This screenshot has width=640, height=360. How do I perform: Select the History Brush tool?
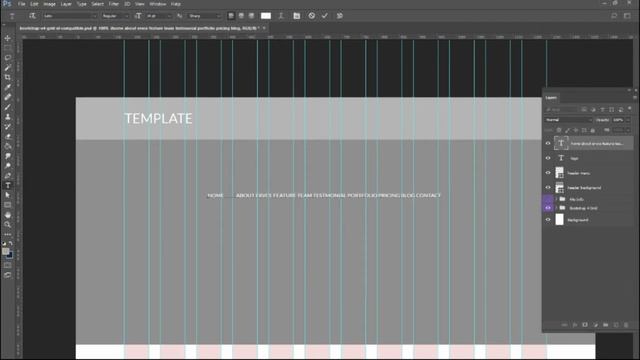[8, 127]
